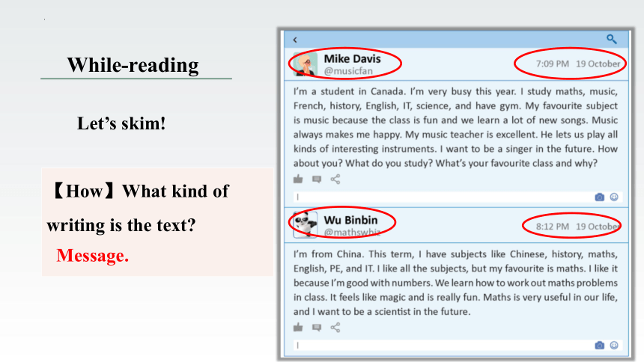Open the @mathswhiz handle
Screen dimensions: 644x362
(x=352, y=233)
